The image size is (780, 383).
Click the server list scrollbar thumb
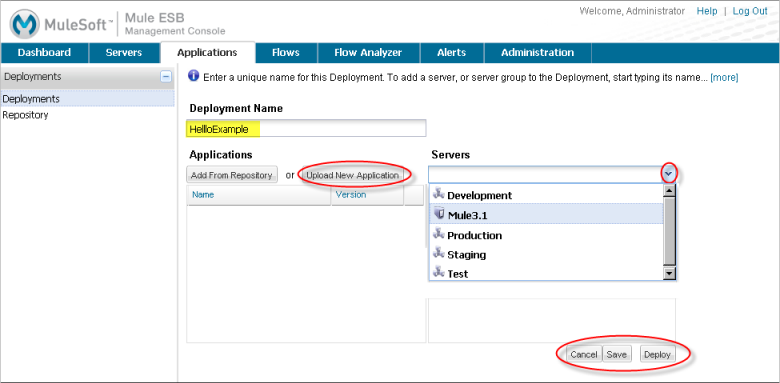(x=670, y=231)
